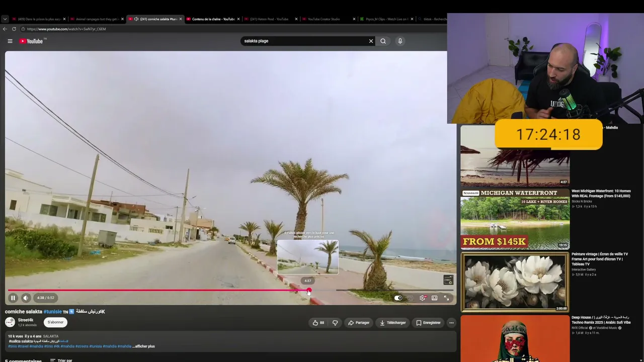
Task: Pause the video playback
Action: coord(13,298)
